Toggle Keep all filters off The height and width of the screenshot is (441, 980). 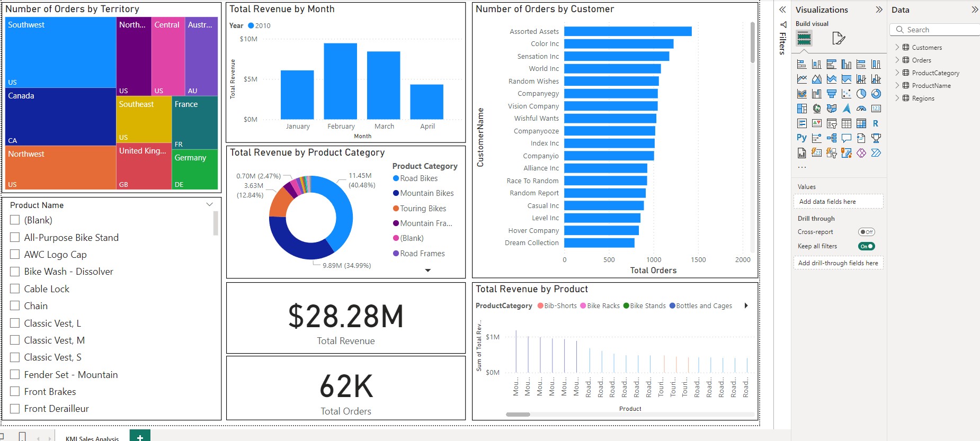(x=867, y=246)
